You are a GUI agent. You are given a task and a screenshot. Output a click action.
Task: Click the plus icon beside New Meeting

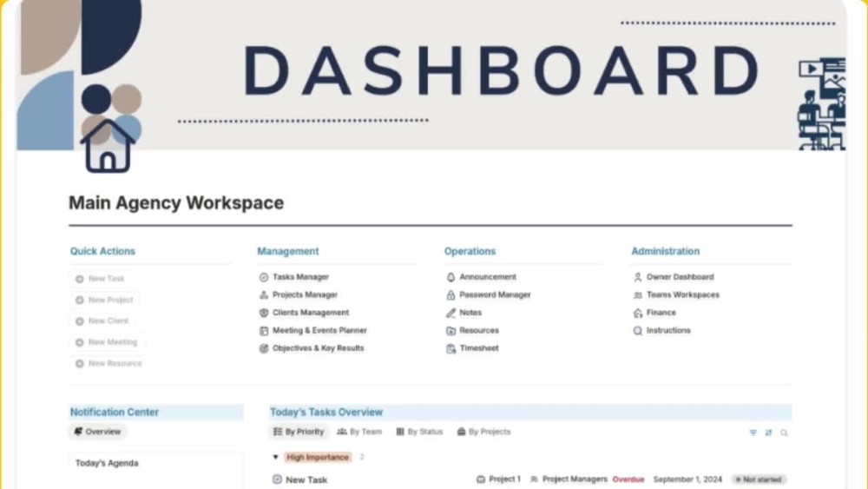[x=80, y=342]
